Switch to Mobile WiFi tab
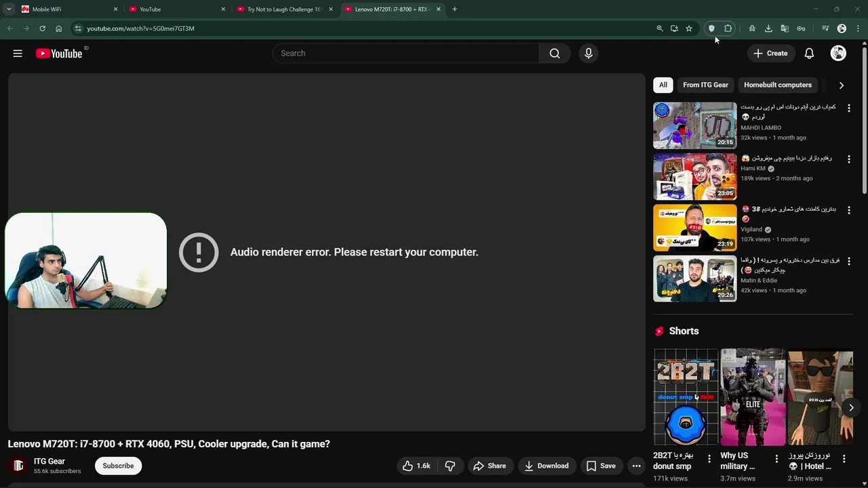 coord(68,9)
